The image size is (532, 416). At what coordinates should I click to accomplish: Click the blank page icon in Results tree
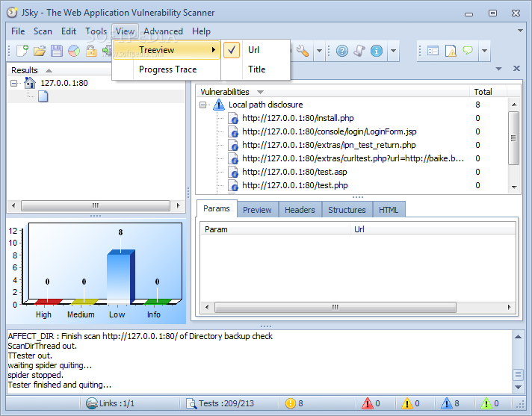coord(43,96)
